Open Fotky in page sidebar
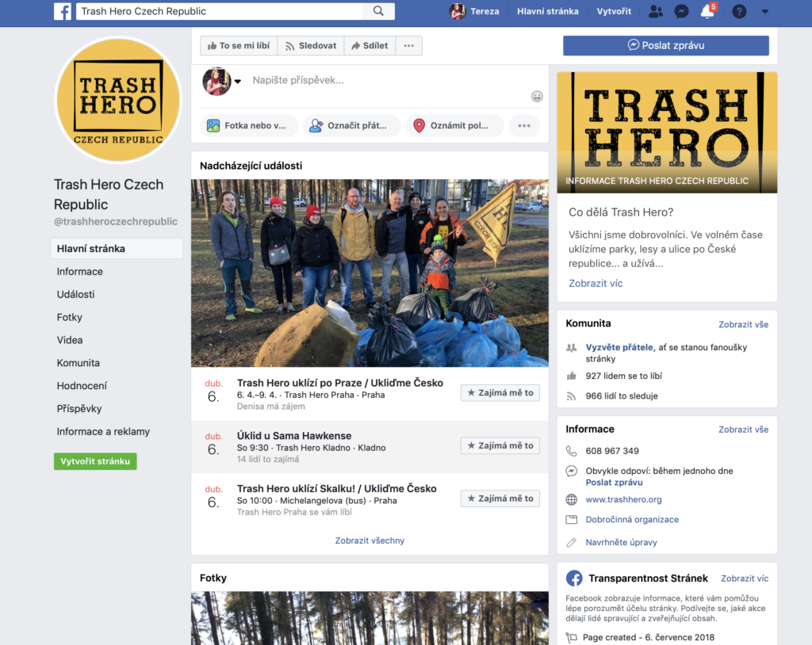Image resolution: width=812 pixels, height=645 pixels. (70, 317)
